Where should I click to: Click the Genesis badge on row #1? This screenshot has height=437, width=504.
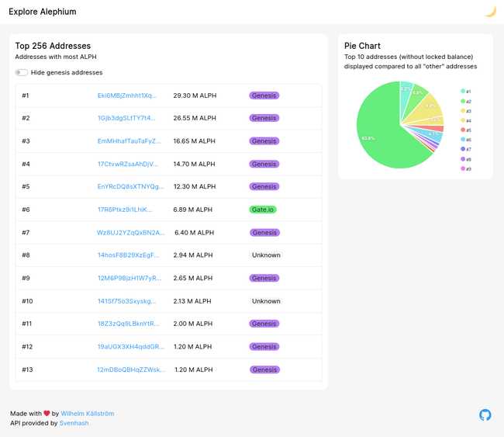click(x=264, y=95)
